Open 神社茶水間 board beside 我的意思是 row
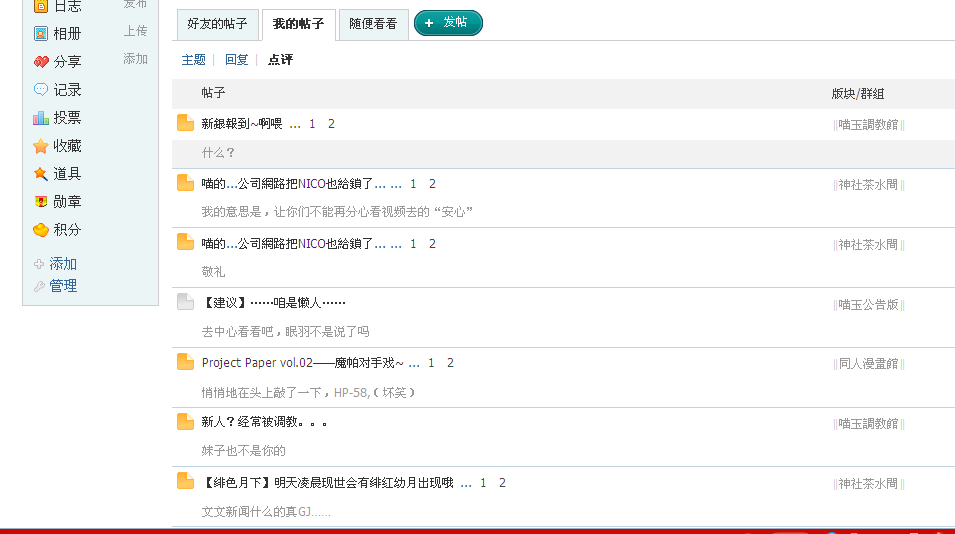The image size is (955, 534). pyautogui.click(x=868, y=184)
